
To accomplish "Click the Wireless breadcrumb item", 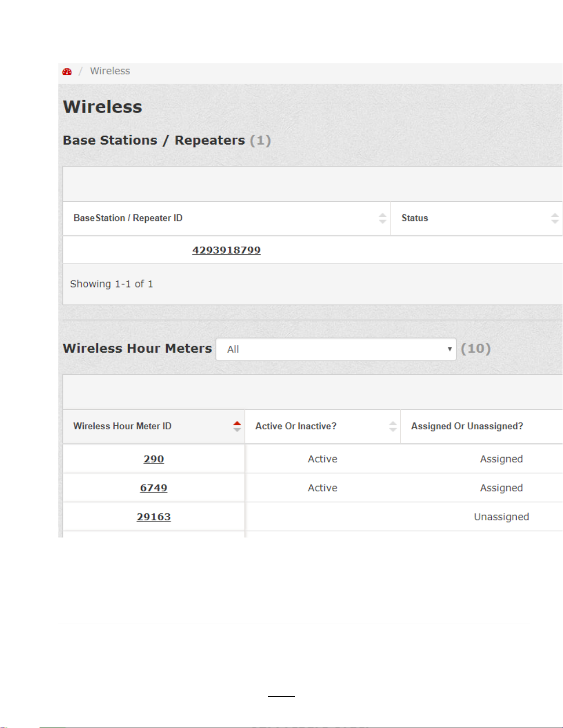I will [110, 71].
